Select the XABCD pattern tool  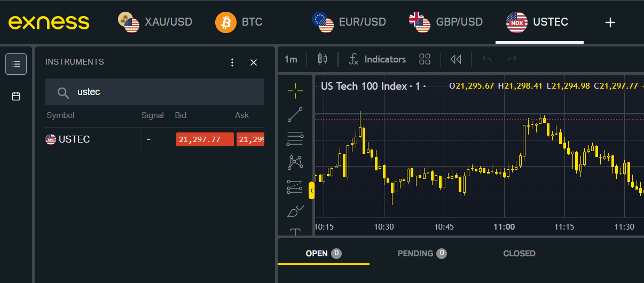coord(295,162)
